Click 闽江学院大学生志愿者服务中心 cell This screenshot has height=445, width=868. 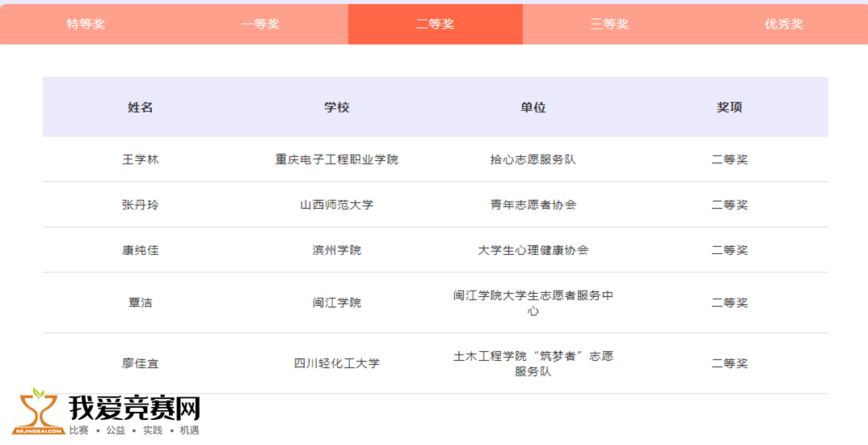tap(533, 303)
